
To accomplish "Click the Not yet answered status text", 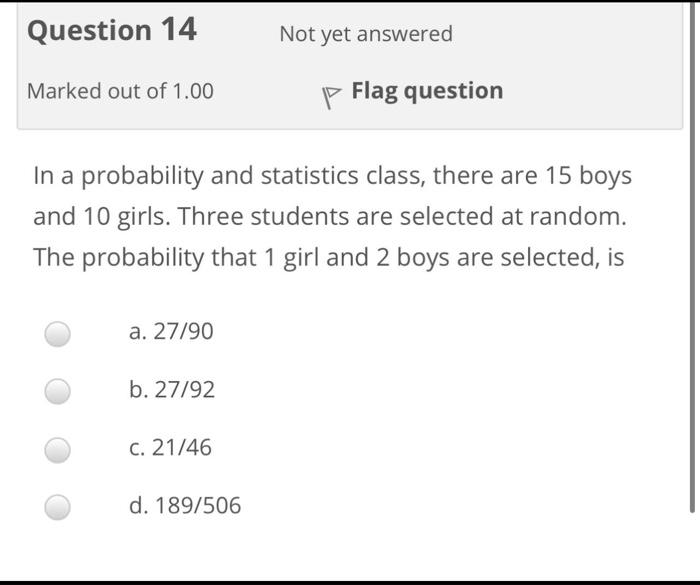I will coord(366,34).
